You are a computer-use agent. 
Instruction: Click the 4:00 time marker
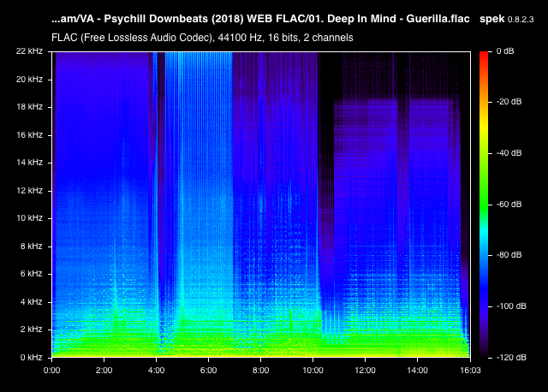(x=156, y=370)
